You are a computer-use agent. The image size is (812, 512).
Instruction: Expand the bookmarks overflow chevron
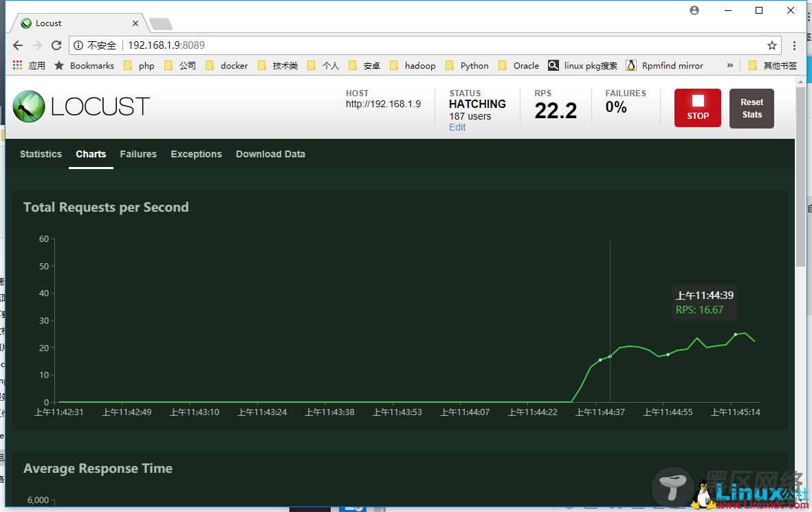(x=730, y=65)
